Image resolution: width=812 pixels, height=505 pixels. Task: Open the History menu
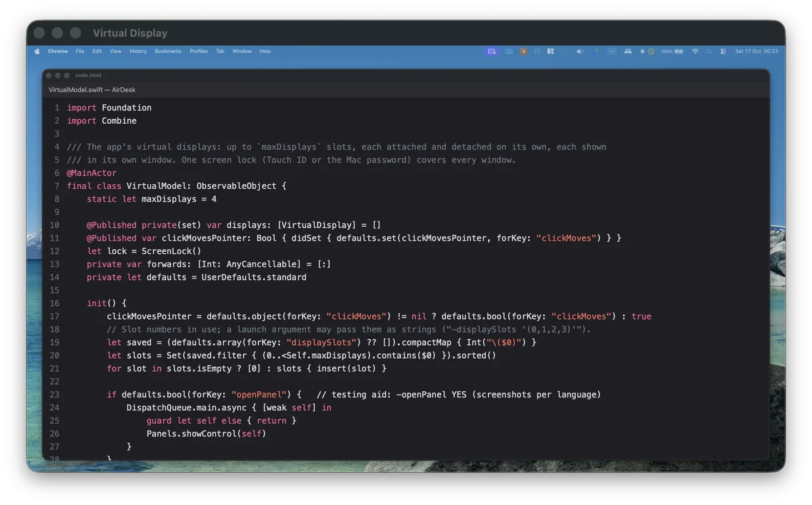[138, 51]
